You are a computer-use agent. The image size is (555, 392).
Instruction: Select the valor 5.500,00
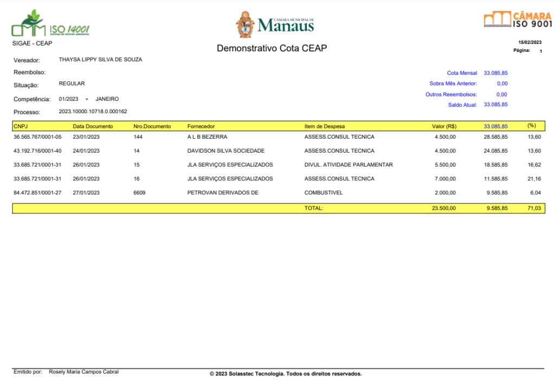point(445,165)
